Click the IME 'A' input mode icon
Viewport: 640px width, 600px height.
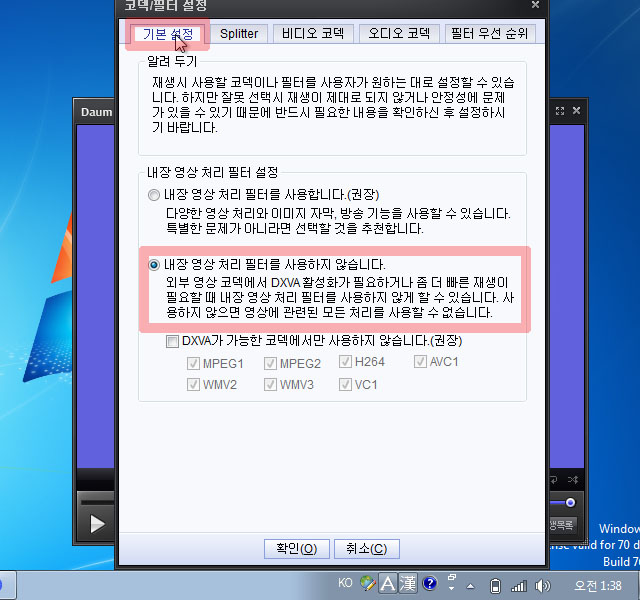[387, 584]
